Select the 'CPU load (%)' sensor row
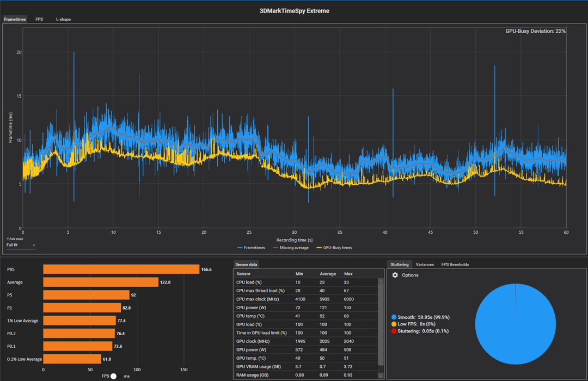Image resolution: width=588 pixels, height=381 pixels. click(306, 282)
